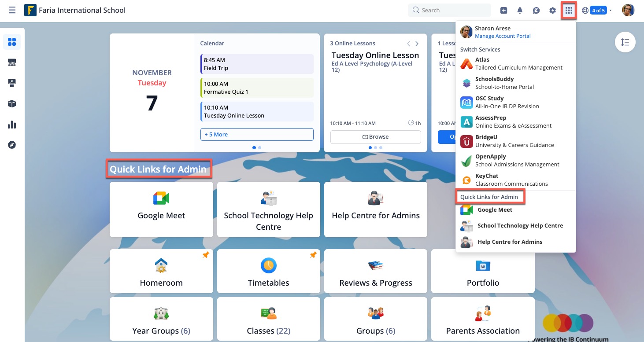
Task: Open the settings gear icon
Action: tap(552, 11)
